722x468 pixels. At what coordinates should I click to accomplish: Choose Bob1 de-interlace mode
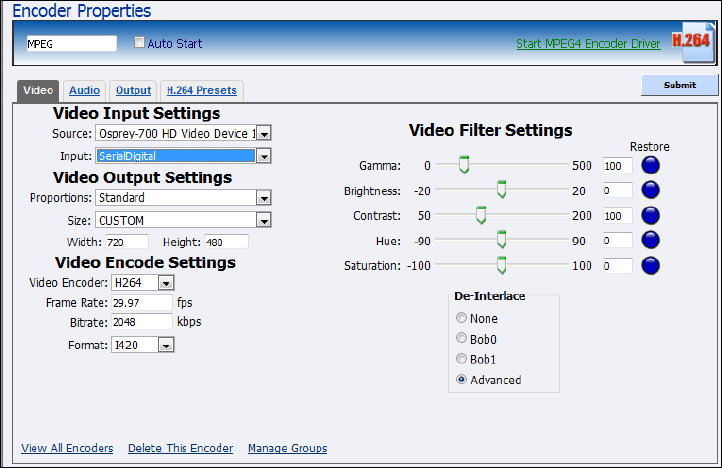[461, 359]
